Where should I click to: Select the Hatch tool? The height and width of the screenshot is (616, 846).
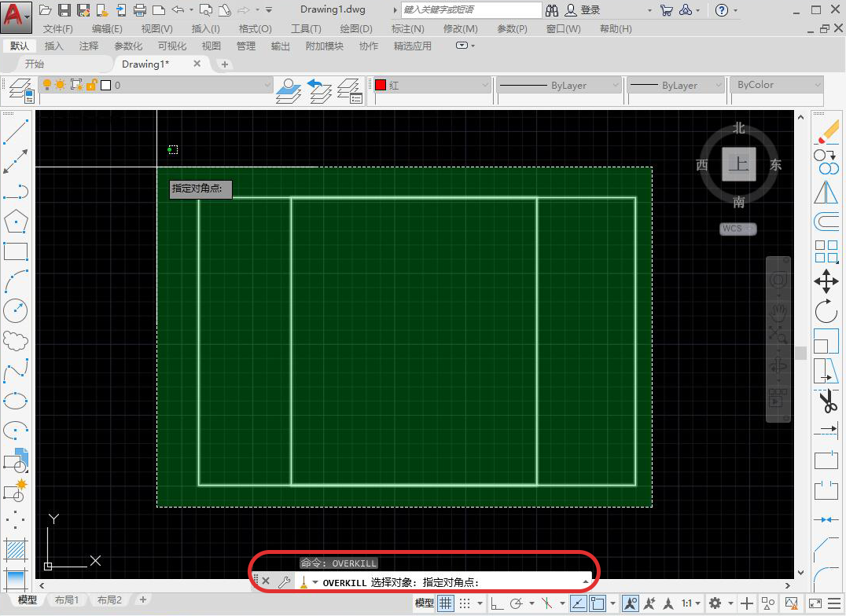pyautogui.click(x=16, y=551)
